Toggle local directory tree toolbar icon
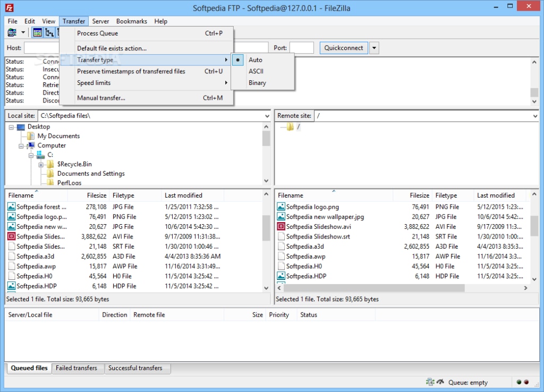 click(49, 32)
